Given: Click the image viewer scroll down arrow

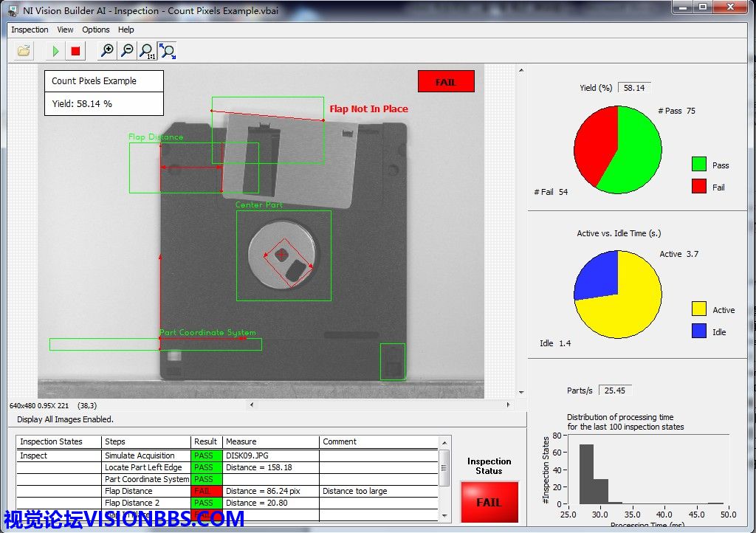Looking at the screenshot, I should 521,392.
